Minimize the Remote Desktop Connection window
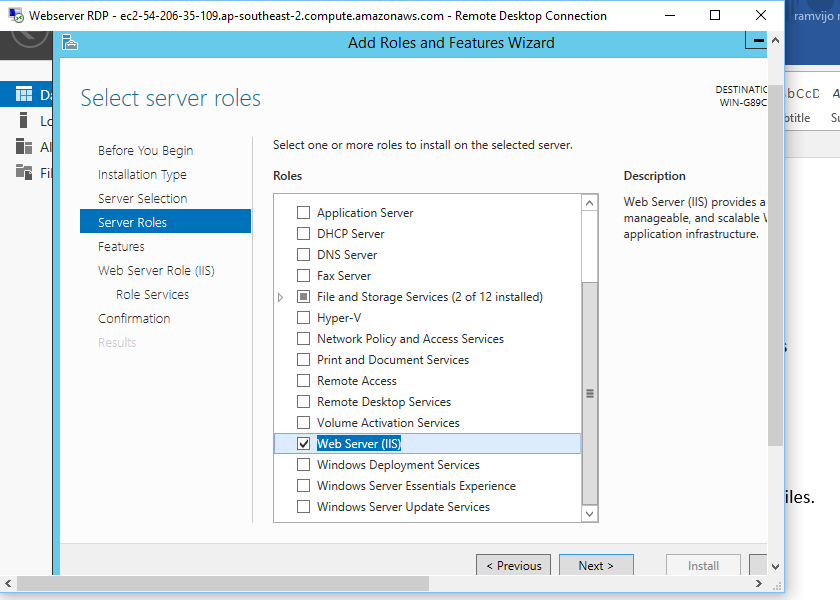The image size is (840, 600). (670, 16)
